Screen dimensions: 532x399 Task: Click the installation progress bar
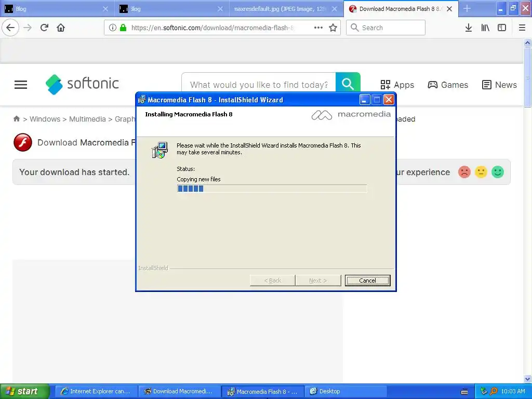point(272,189)
